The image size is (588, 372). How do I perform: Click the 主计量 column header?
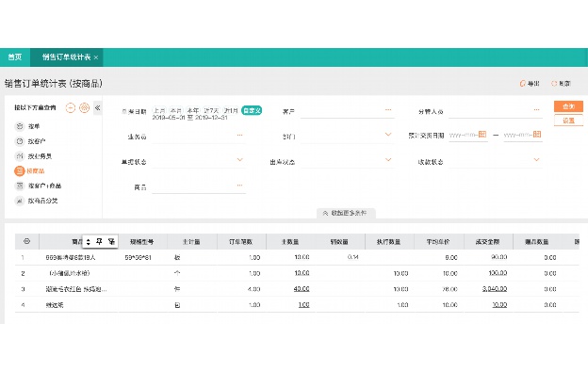[191, 242]
